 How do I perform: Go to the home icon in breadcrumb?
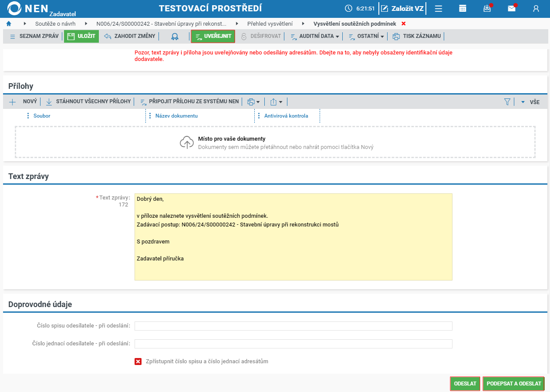coord(9,24)
